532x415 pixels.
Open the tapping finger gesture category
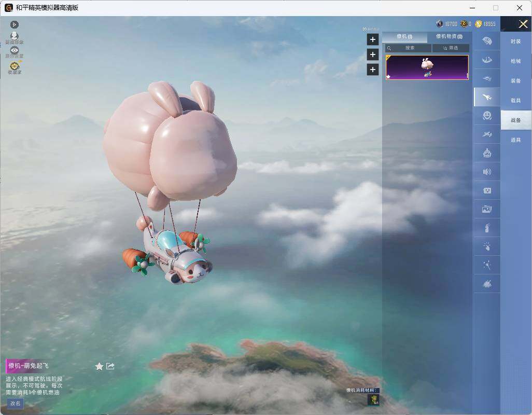coord(487,246)
